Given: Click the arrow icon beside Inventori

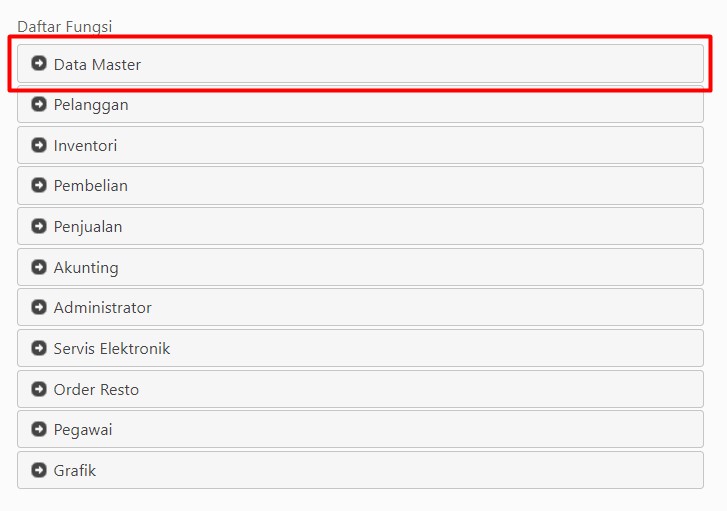Looking at the screenshot, I should pyautogui.click(x=39, y=145).
